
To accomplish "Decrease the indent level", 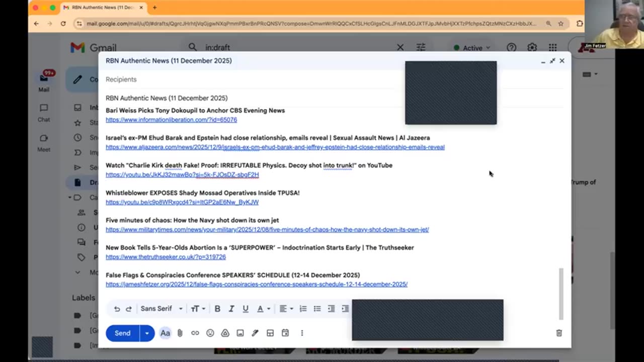I will click(x=331, y=309).
